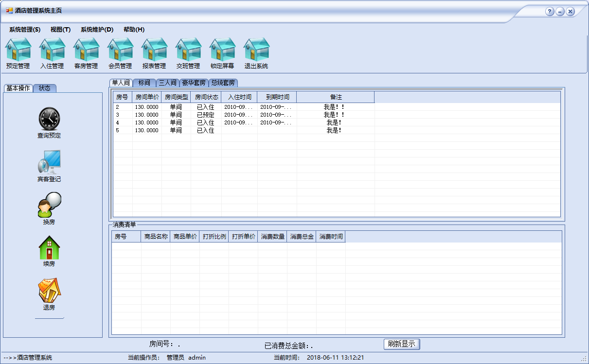Switch to 状态 tab
Viewport: 589px width, 364px height.
coord(45,88)
